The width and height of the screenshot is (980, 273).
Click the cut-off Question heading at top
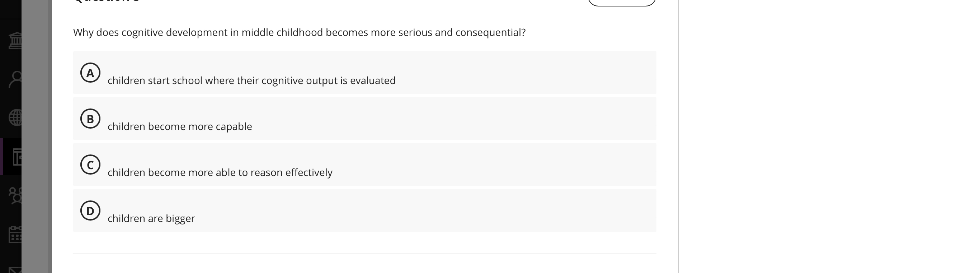[x=107, y=1]
